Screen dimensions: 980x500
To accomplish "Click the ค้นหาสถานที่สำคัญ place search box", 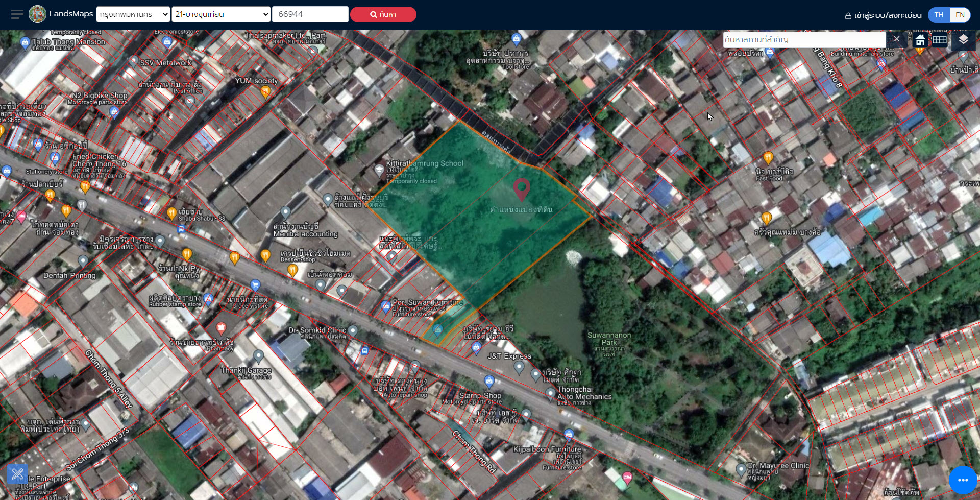I will pos(804,39).
